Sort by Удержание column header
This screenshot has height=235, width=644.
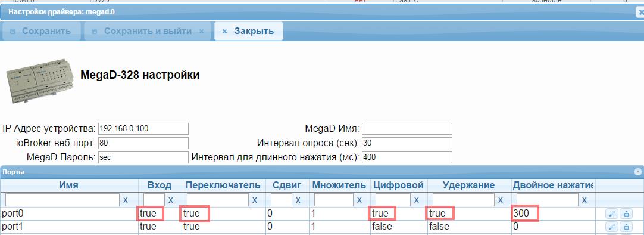tap(469, 185)
